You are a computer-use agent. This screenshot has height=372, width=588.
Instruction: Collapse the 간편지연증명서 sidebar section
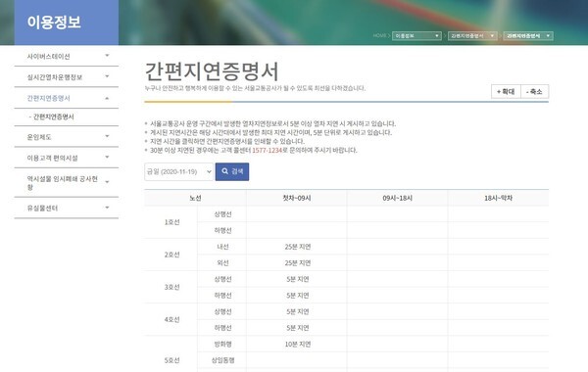click(67, 98)
